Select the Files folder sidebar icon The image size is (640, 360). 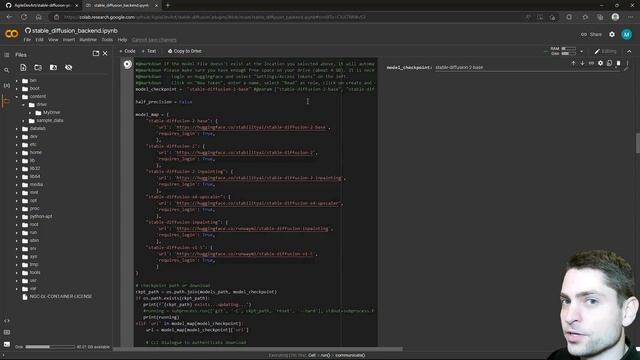[x=7, y=100]
